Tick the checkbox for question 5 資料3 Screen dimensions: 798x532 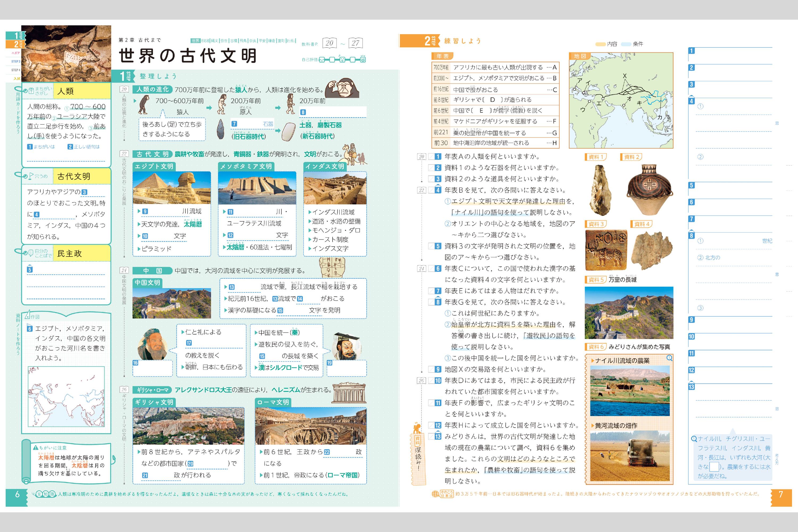[x=431, y=246]
